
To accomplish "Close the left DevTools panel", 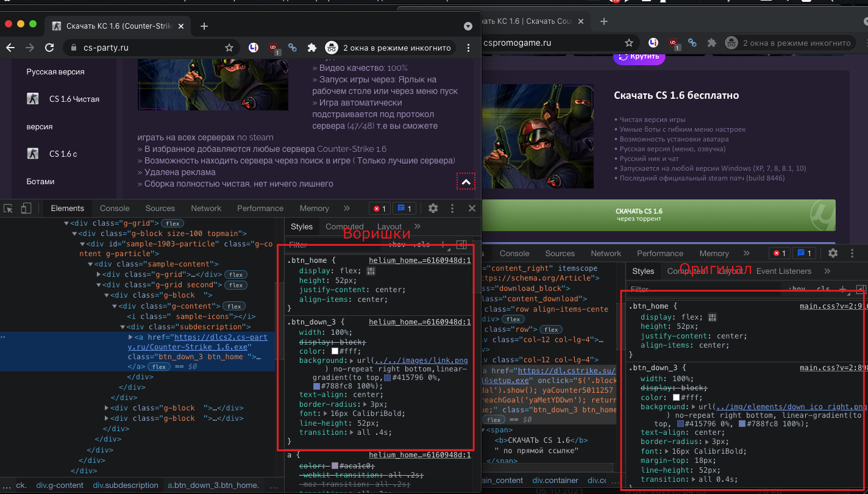I will (x=472, y=209).
